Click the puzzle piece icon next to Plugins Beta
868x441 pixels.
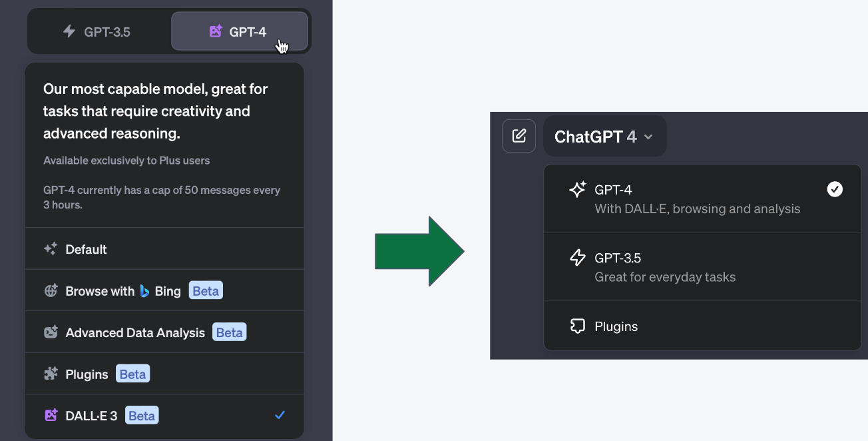[x=51, y=374]
